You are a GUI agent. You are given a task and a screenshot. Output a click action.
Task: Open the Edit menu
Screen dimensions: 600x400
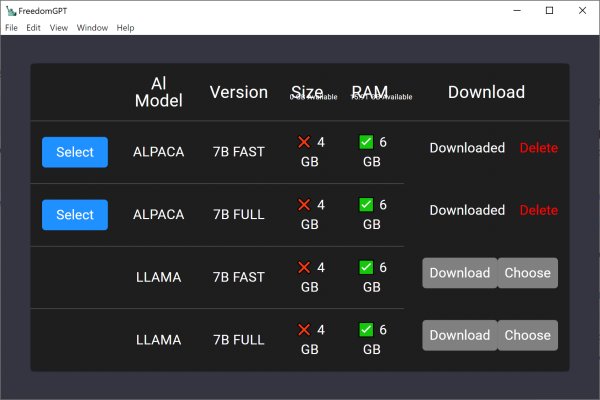point(34,28)
